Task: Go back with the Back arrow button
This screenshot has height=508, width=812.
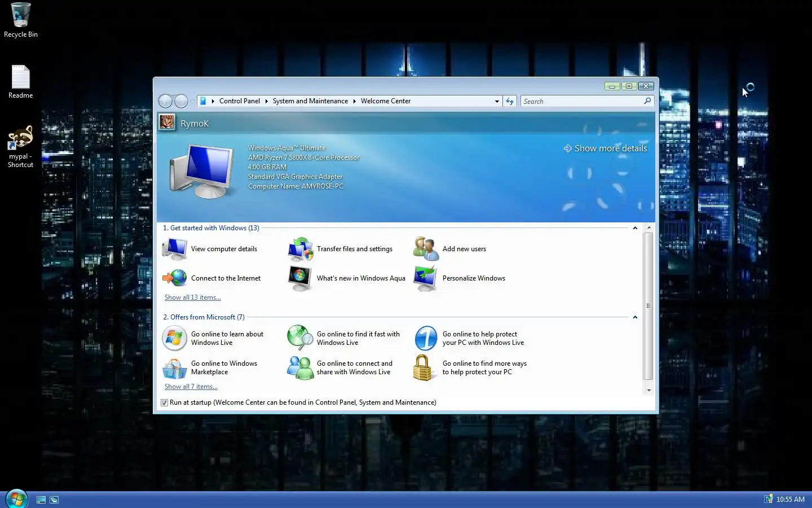Action: (x=165, y=101)
